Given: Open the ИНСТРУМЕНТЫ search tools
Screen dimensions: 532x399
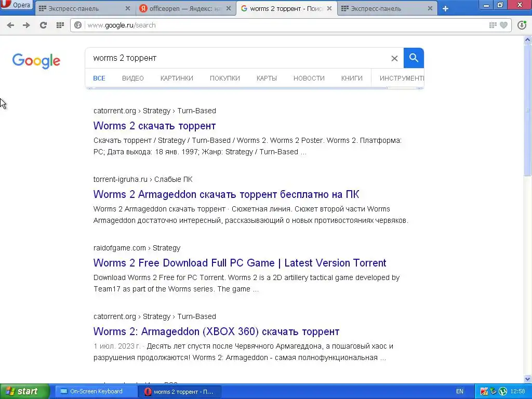Looking at the screenshot, I should tap(402, 78).
